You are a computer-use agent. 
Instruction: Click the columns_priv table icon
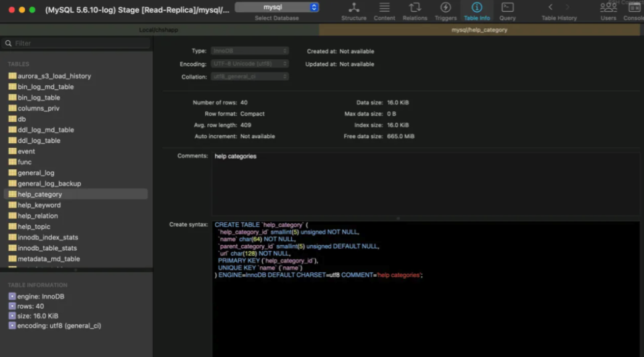click(x=12, y=108)
